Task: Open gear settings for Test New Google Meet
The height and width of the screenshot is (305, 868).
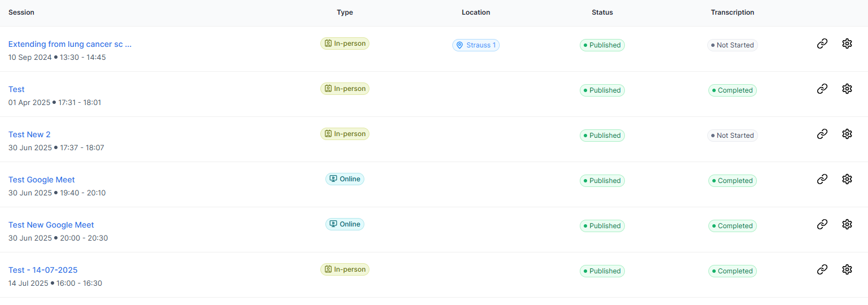Action: point(847,224)
